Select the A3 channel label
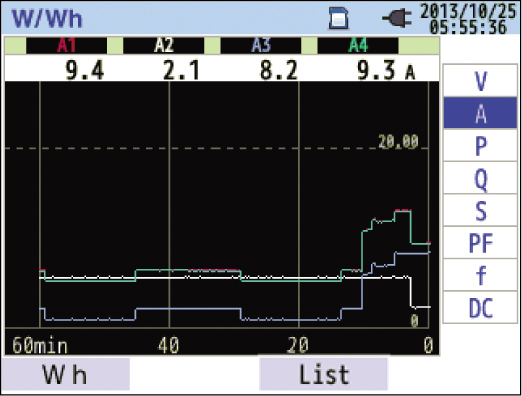Screen dimensions: 522x396 [261, 45]
